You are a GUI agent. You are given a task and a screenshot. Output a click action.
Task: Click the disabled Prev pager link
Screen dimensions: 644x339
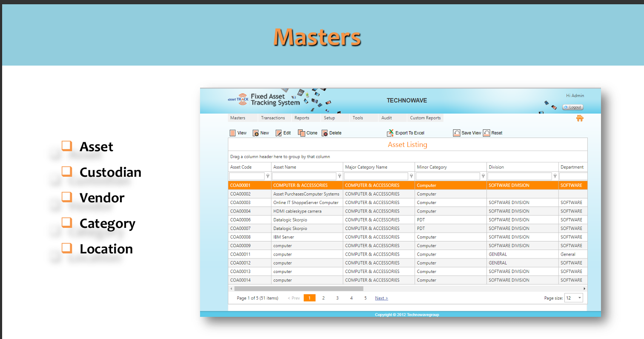coord(294,298)
